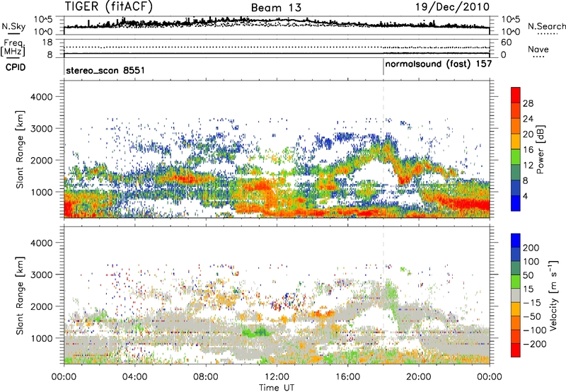Screen dimensions: 566x392
Task: Click the '04:00' time axis label
Action: (135, 377)
